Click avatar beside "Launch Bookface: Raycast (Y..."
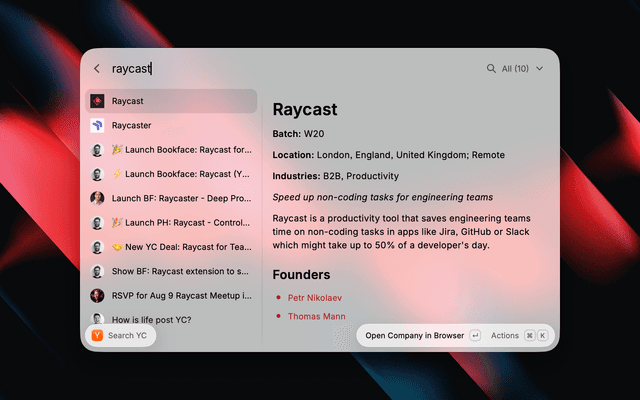640x400 pixels. (x=97, y=174)
